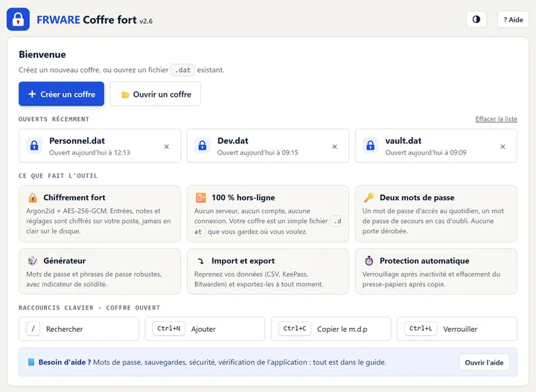Click the Bienvenue heading

[42, 54]
